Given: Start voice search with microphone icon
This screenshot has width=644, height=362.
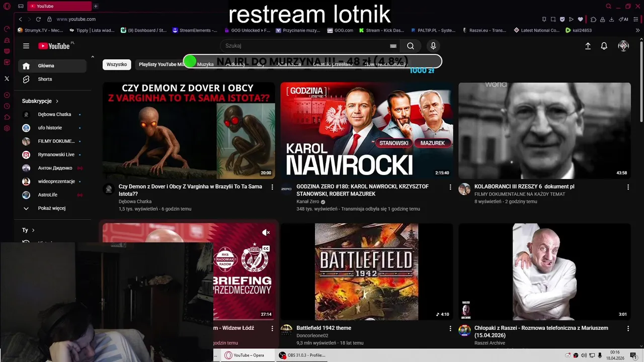Looking at the screenshot, I should [x=433, y=46].
